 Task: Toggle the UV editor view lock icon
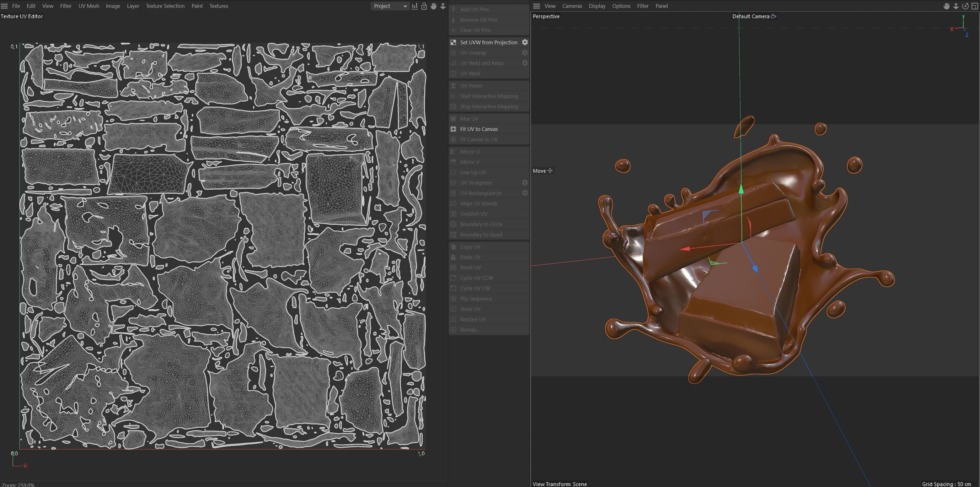pyautogui.click(x=424, y=6)
